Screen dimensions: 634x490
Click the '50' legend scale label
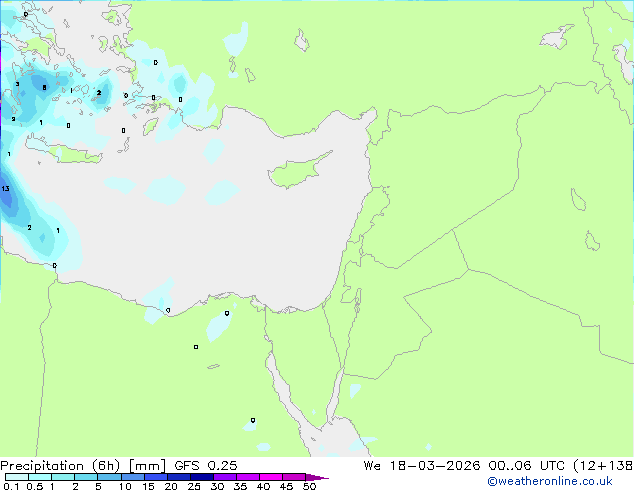[309, 486]
